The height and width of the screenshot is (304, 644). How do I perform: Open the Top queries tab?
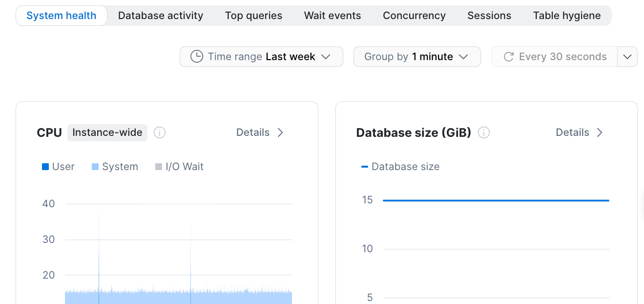click(x=253, y=16)
